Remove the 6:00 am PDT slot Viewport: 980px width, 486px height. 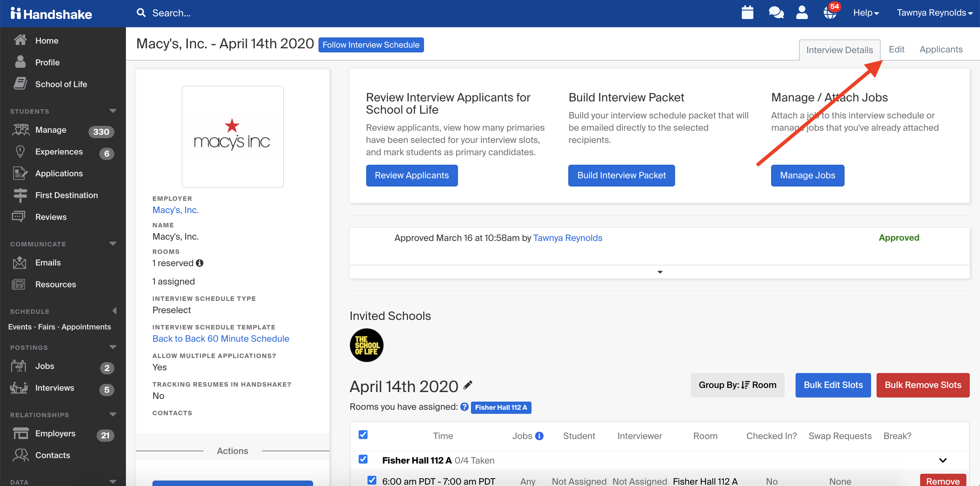pyautogui.click(x=942, y=481)
